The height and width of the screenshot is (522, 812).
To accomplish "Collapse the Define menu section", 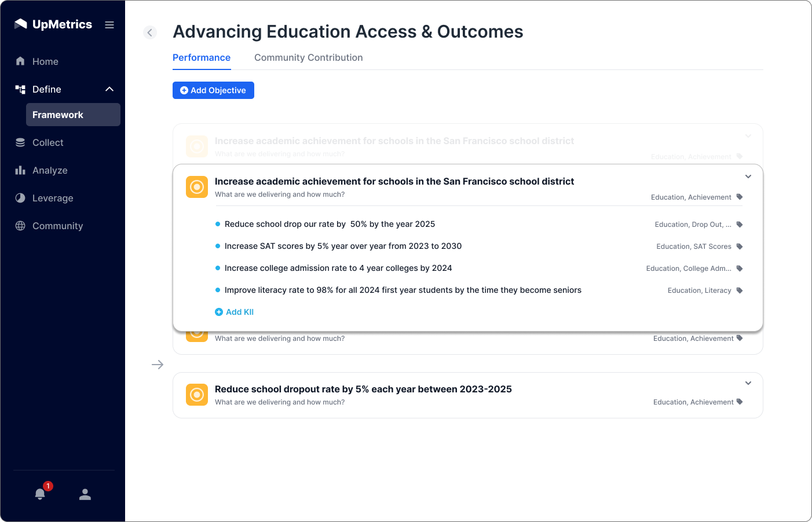I will [x=109, y=89].
